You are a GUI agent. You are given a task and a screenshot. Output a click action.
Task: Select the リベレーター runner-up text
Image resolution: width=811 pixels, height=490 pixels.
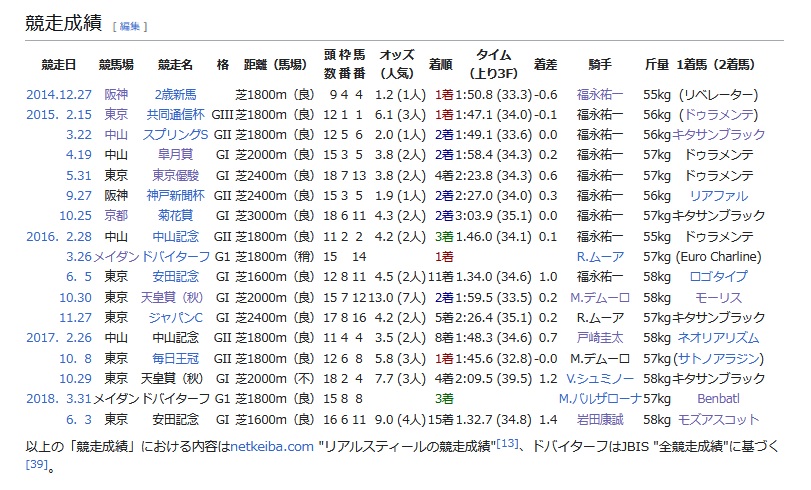(x=718, y=95)
